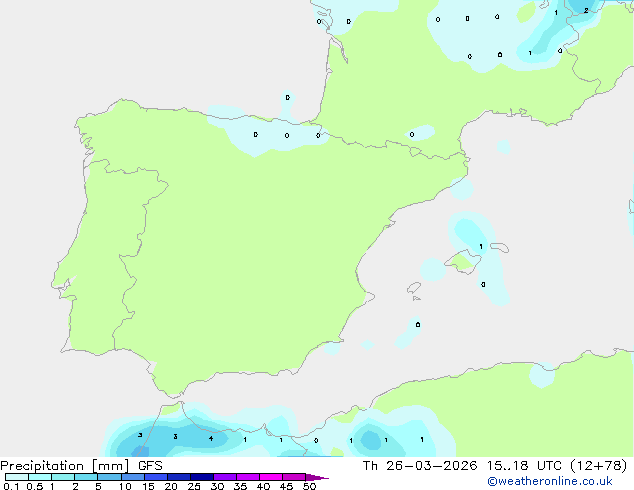Select the legend swatch between 20 and 25
634x490 pixels.
tap(179, 477)
